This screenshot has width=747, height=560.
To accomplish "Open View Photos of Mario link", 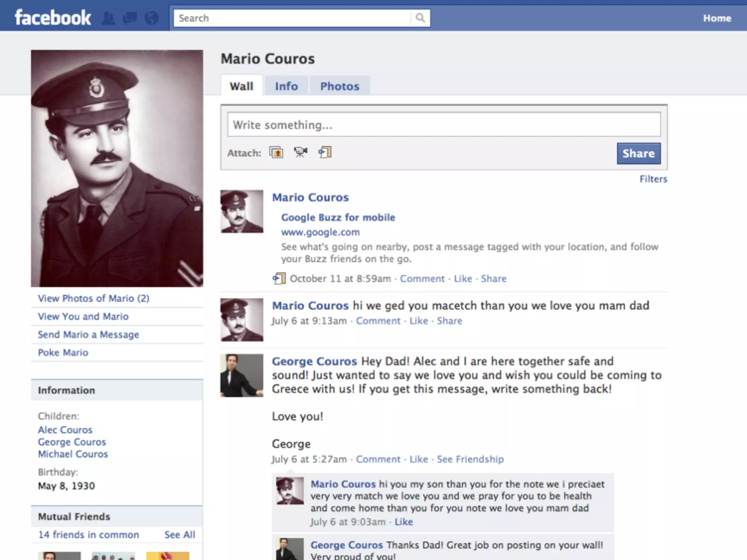I will tap(94, 299).
